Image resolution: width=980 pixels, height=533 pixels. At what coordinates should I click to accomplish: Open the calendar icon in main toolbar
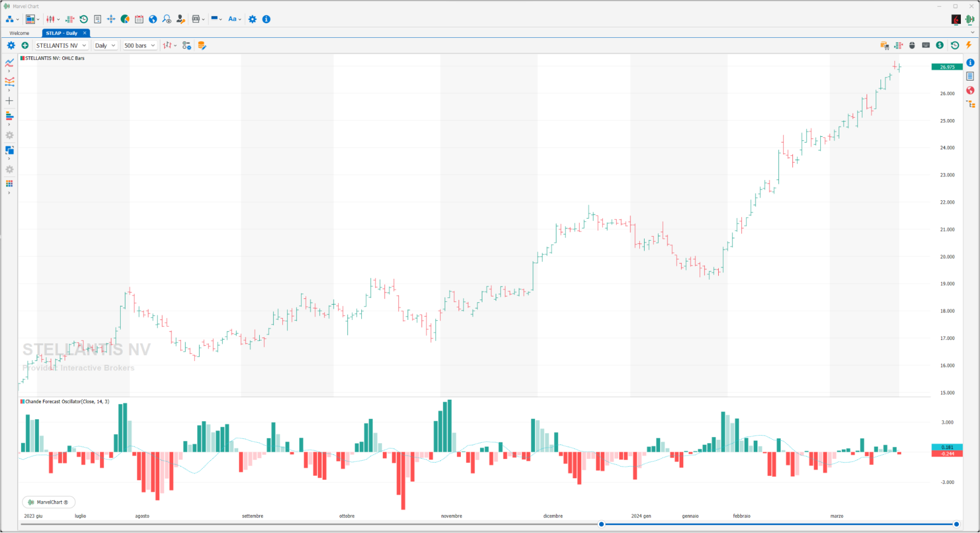(x=139, y=19)
